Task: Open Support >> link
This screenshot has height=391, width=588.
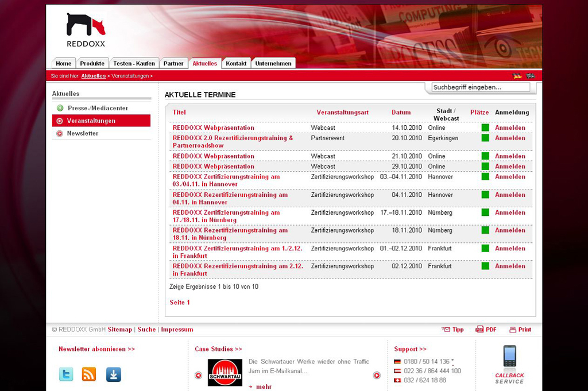Action: point(410,349)
